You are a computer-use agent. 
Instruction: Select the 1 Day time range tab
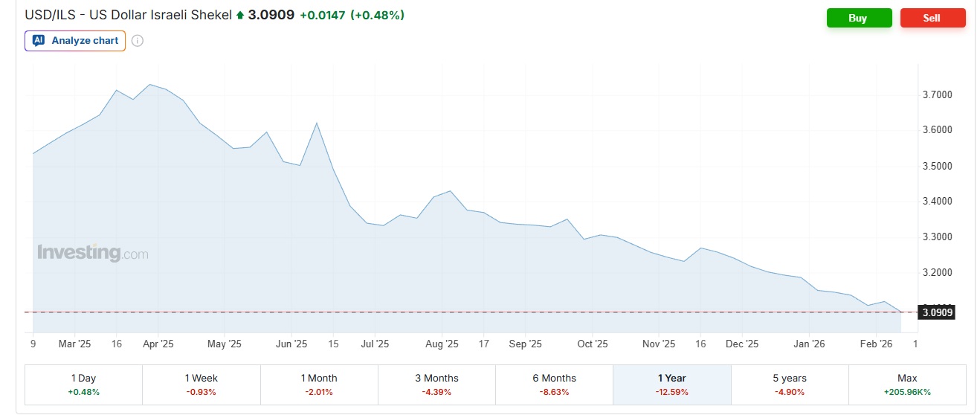click(x=83, y=385)
